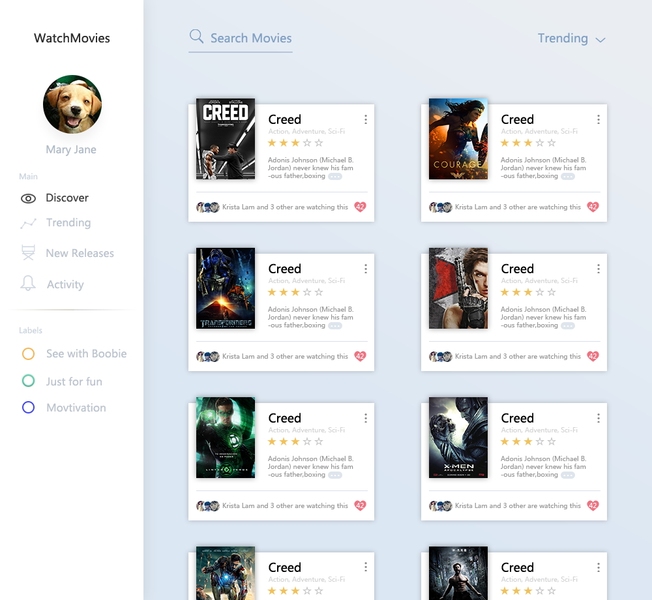Image resolution: width=652 pixels, height=600 pixels.
Task: Open the Iron Man movie poster
Action: click(x=225, y=573)
